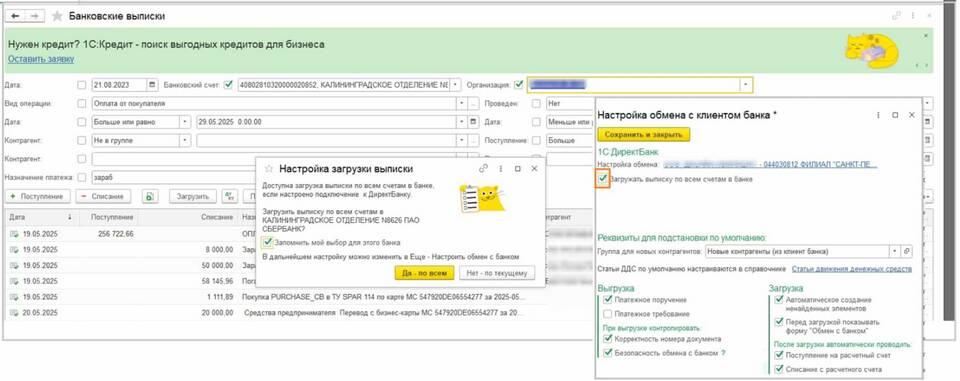Viewport: 960px width, 381px height.
Task: Open Настройка обмена ФИЛИАЛ САНКТ-ПЕ link
Action: pyautogui.click(x=770, y=164)
